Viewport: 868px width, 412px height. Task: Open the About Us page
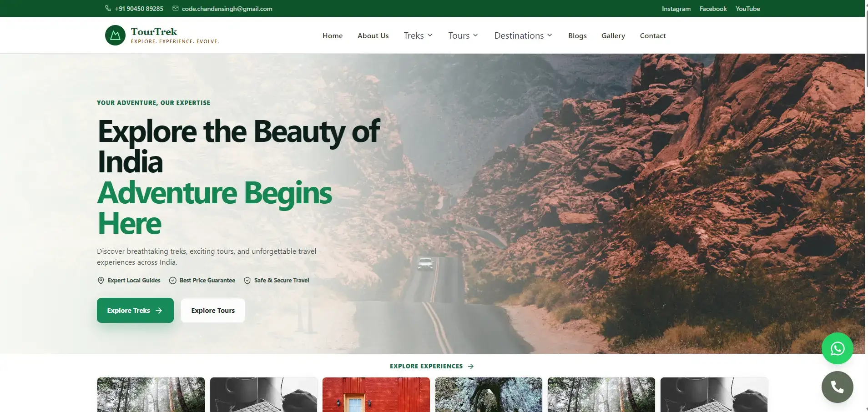[373, 35]
